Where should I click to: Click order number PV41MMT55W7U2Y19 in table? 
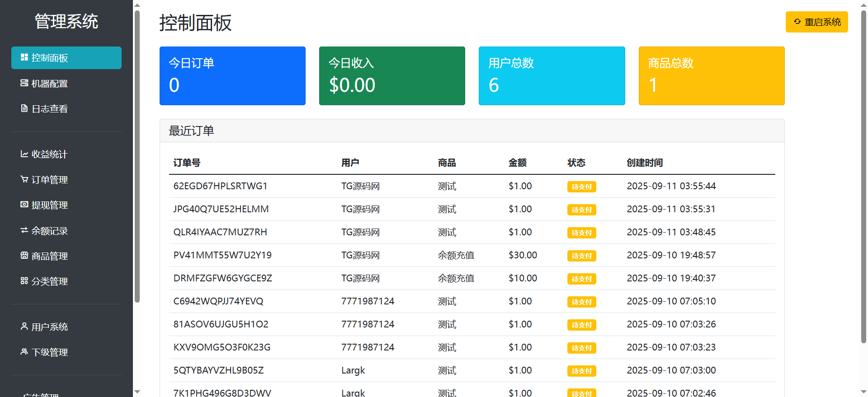tap(222, 255)
